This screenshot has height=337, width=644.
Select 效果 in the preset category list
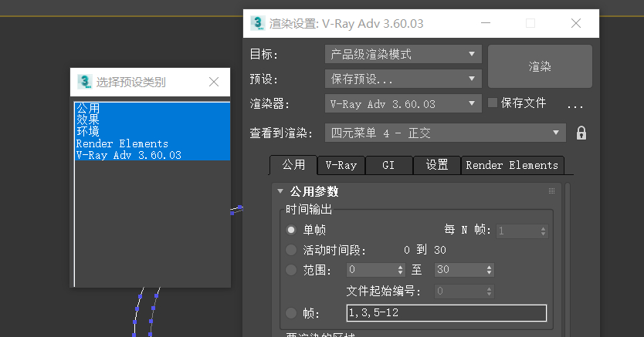coord(152,120)
